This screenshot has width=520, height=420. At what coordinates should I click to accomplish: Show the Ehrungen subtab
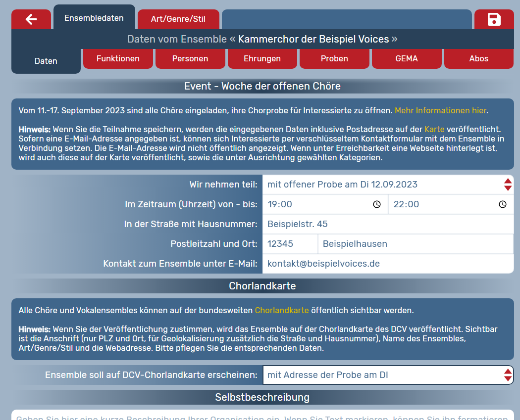262,58
